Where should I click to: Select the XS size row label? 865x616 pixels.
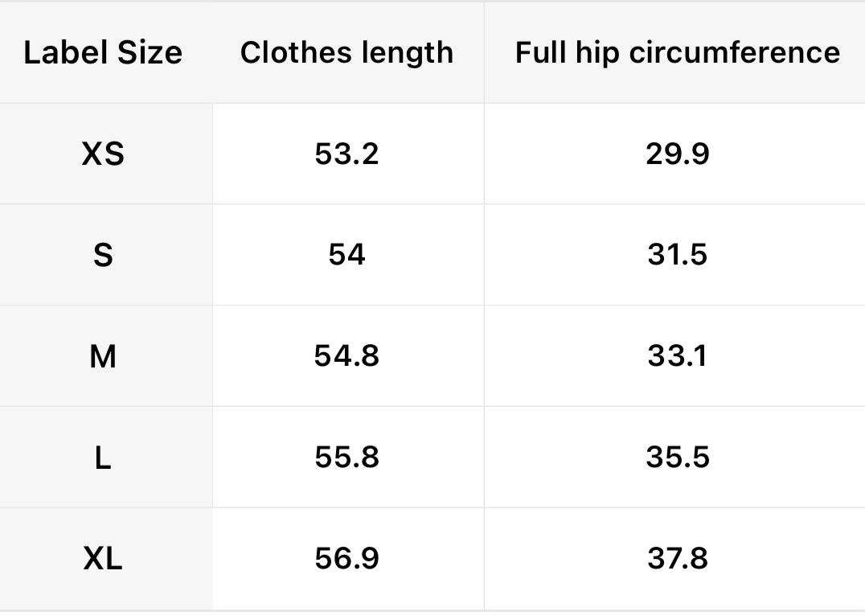(103, 154)
